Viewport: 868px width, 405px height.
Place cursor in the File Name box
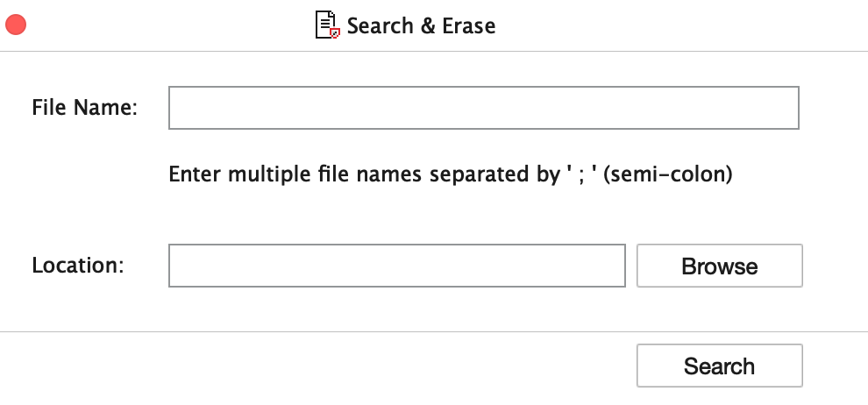483,108
